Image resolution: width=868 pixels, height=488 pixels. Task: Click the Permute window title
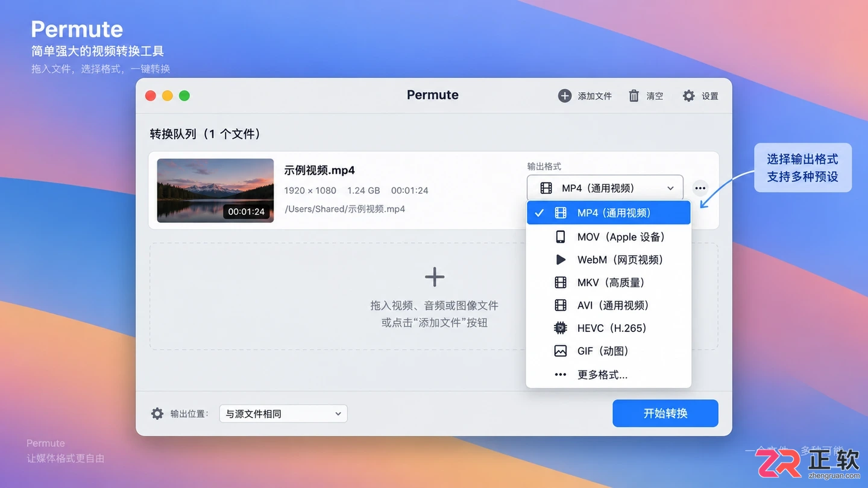(433, 95)
